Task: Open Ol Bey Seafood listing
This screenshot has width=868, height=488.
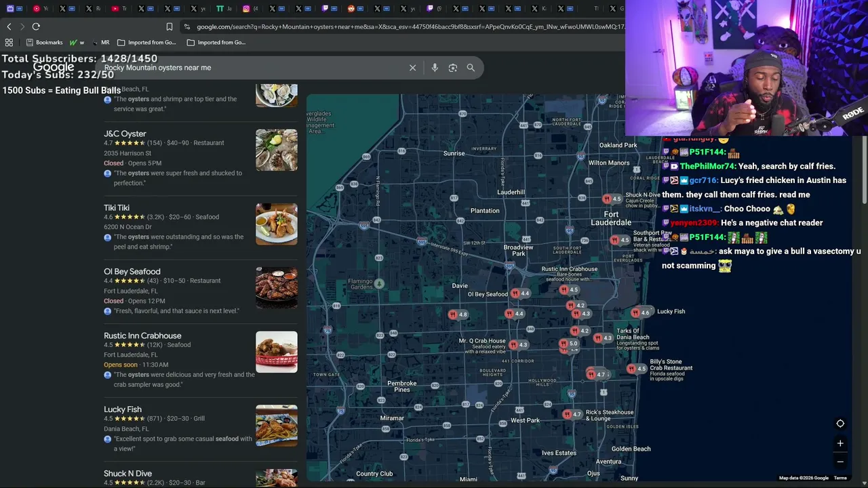Action: [x=132, y=271]
